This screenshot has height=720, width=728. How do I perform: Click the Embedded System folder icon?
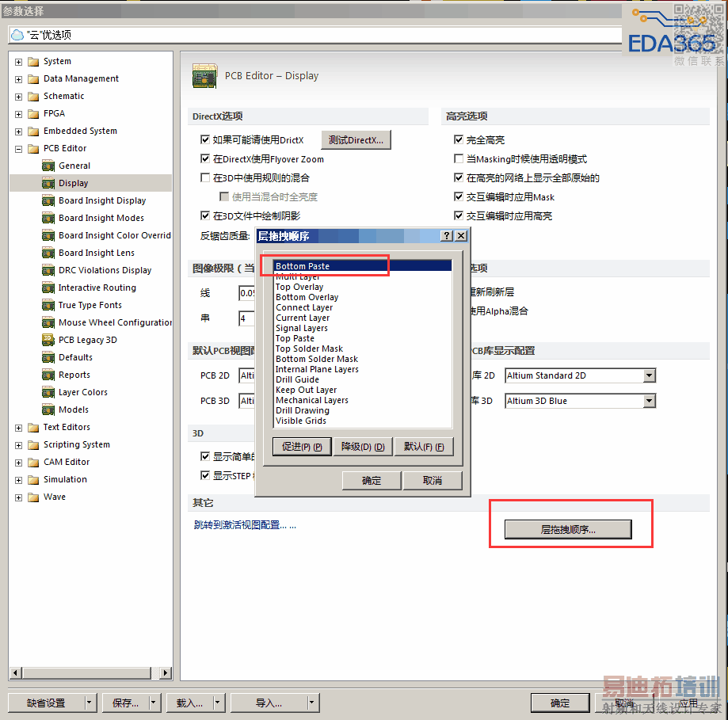(33, 131)
